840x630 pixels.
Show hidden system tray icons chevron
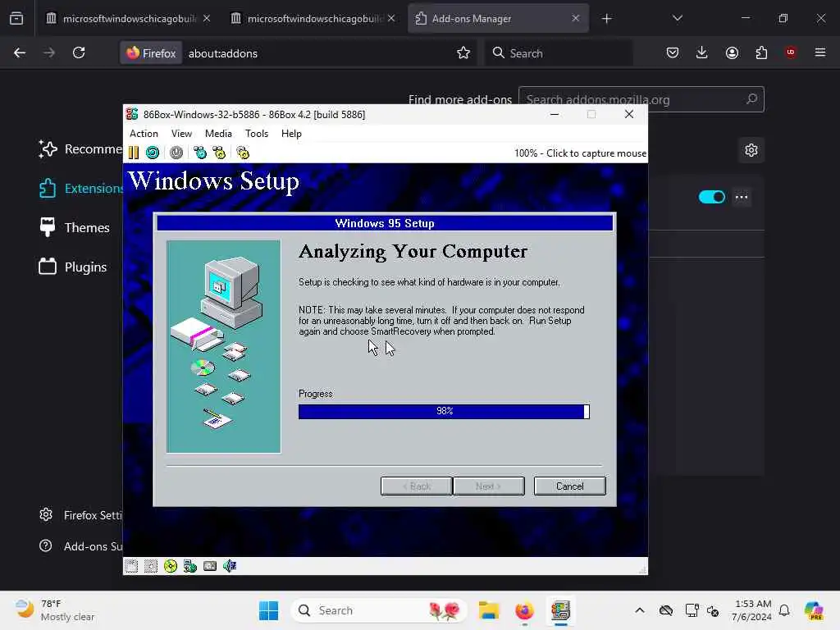(x=640, y=610)
